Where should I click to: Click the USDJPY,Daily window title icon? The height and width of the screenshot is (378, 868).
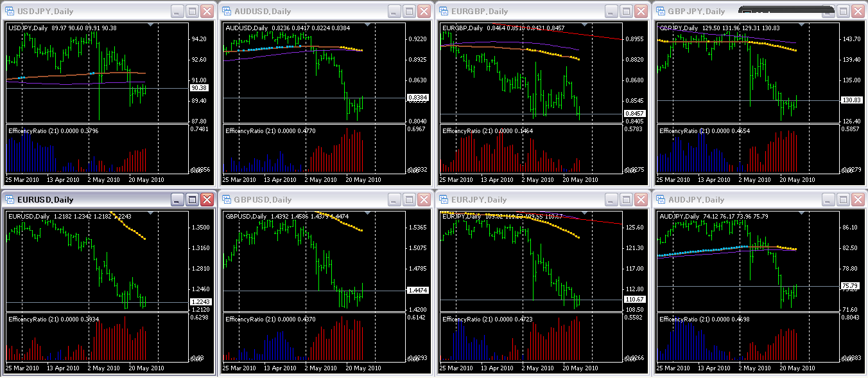click(x=9, y=12)
